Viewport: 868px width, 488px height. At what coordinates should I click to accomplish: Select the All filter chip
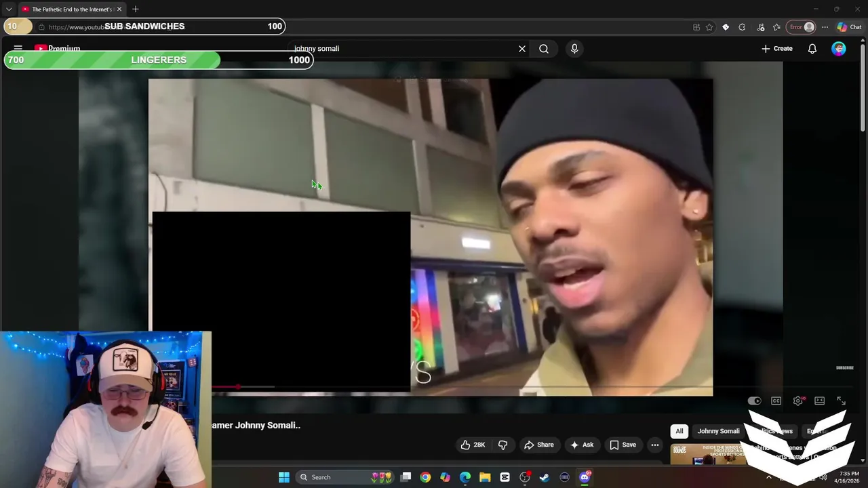pyautogui.click(x=679, y=431)
